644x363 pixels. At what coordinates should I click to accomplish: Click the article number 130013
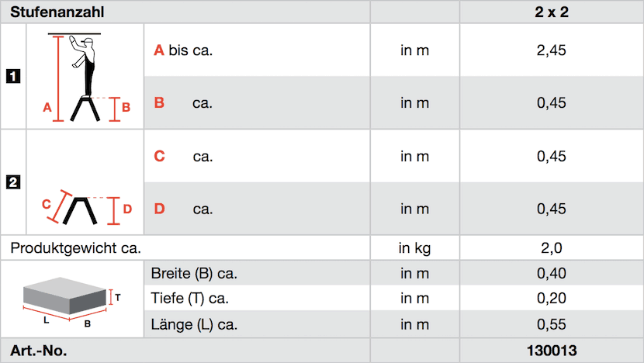[552, 351]
